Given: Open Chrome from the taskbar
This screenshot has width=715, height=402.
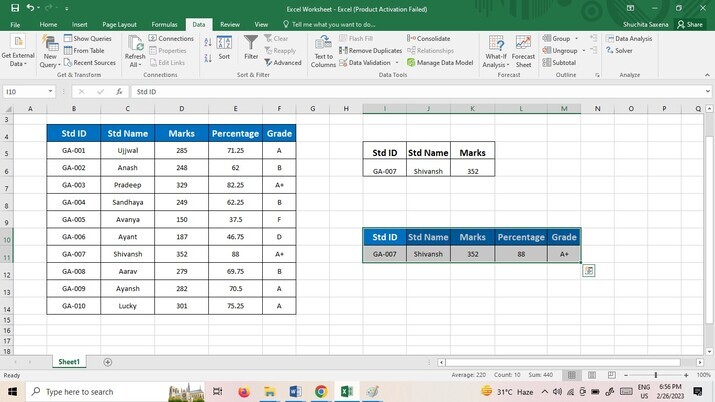Looking at the screenshot, I should pyautogui.click(x=321, y=392).
